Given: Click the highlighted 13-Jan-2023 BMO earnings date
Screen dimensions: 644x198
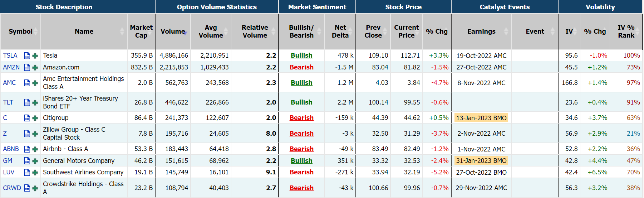Looking at the screenshot, I should (x=481, y=118).
